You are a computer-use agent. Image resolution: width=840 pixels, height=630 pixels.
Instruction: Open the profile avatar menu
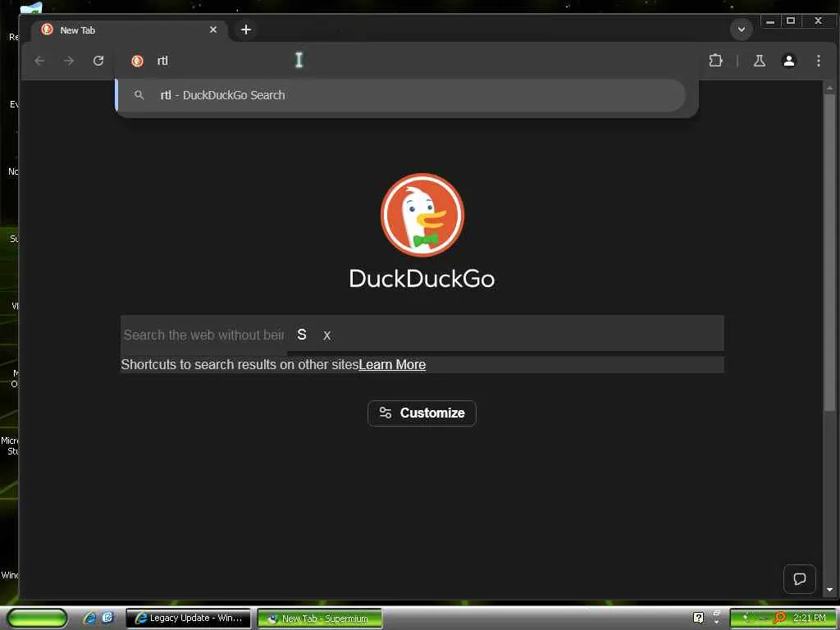click(x=788, y=61)
